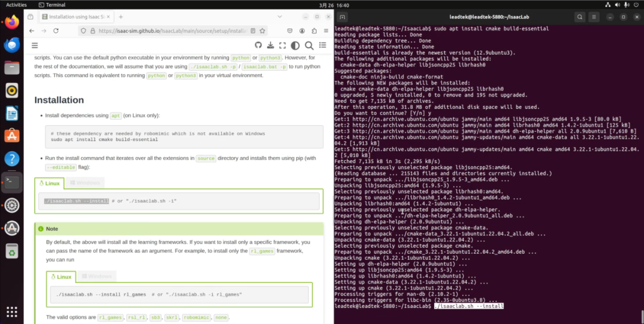644x324 pixels.
Task: Click the terminal scrollbar
Action: tap(642, 316)
